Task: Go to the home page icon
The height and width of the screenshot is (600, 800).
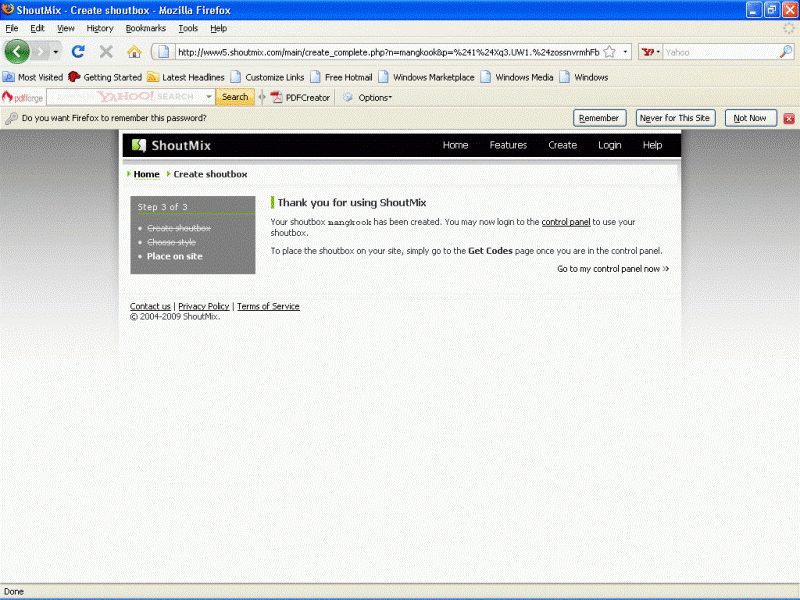Action: (x=134, y=52)
